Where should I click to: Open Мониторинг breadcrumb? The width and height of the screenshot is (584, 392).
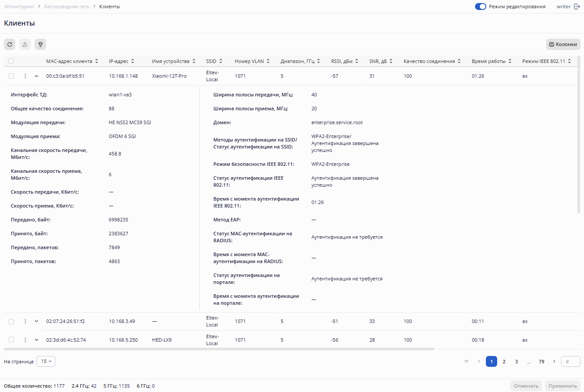(x=20, y=7)
